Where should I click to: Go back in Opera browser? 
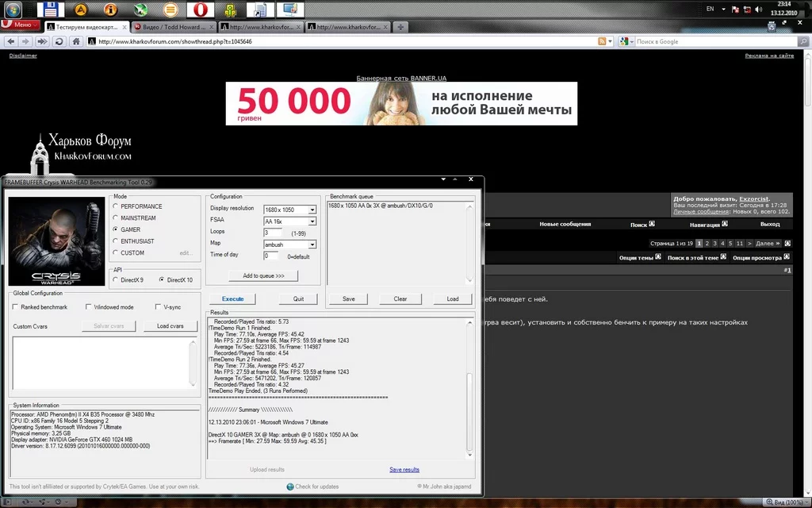(x=11, y=41)
